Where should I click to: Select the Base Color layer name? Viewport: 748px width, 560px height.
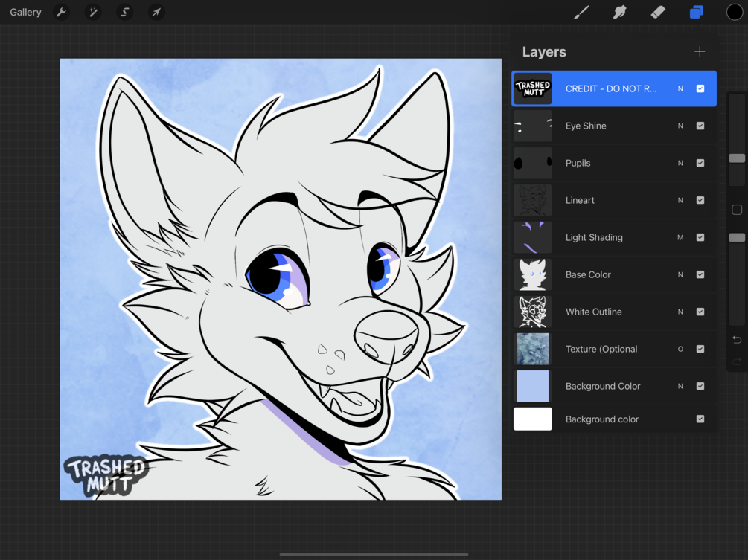point(588,274)
